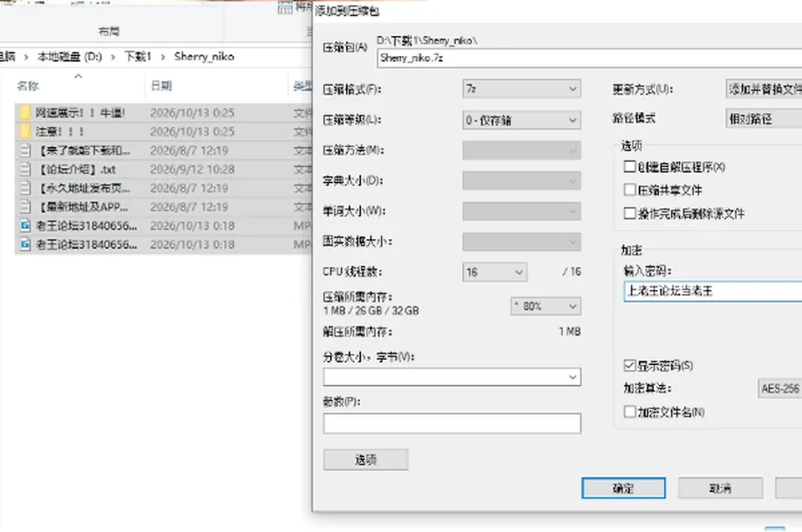Image resolution: width=802 pixels, height=532 pixels.
Task: Open the 压缩格式 7z dropdown
Action: coord(521,89)
